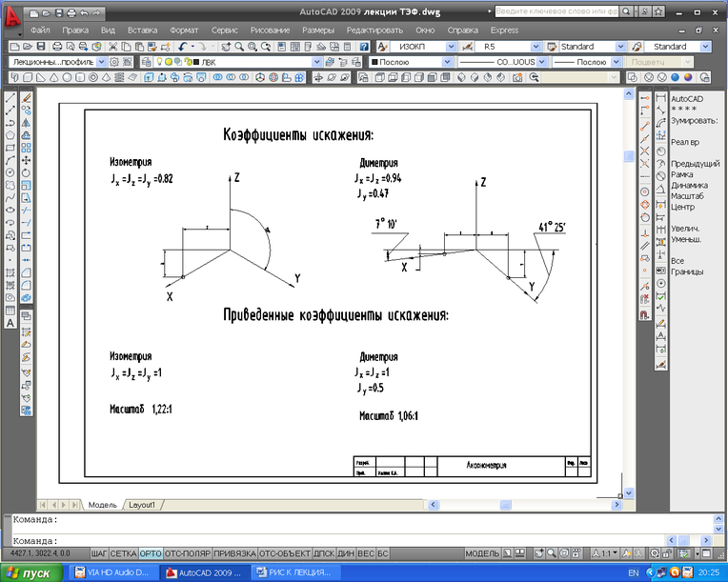This screenshot has width=728, height=582.
Task: Click the search binoculars icon by the keyword field
Action: tap(626, 11)
